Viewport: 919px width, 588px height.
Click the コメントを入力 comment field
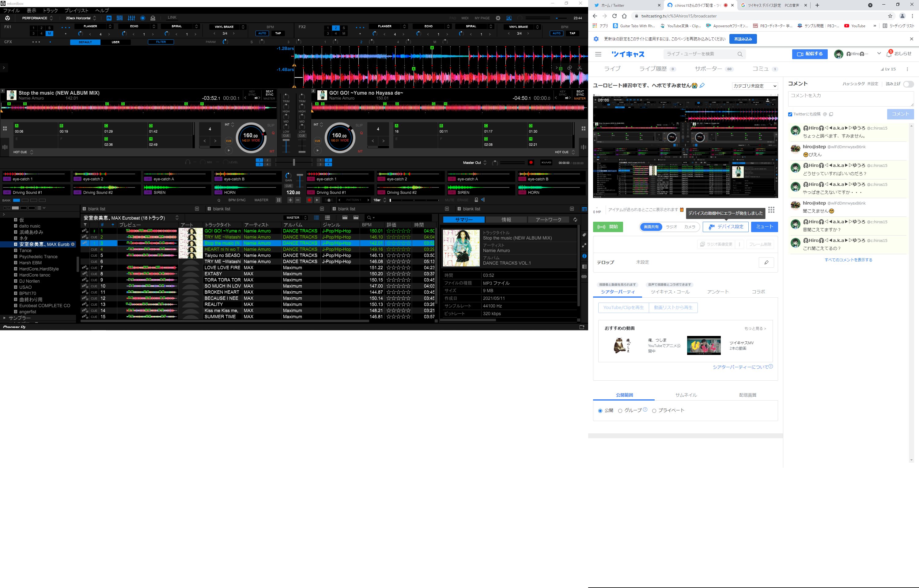point(851,99)
